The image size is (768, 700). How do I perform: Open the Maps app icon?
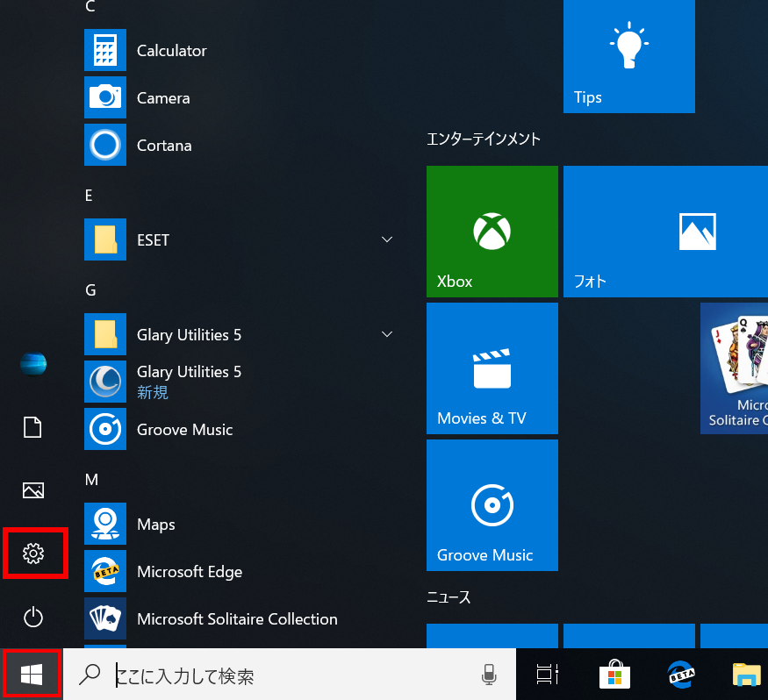(105, 524)
